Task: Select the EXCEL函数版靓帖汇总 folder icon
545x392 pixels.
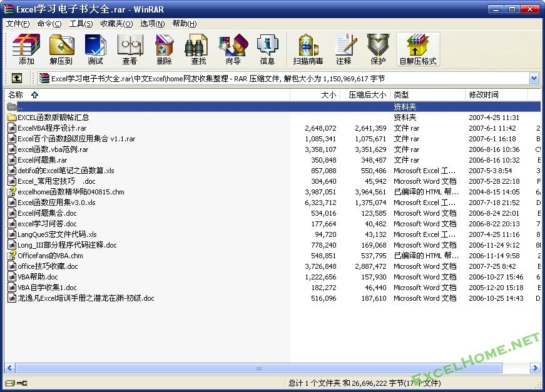Action: coord(12,118)
